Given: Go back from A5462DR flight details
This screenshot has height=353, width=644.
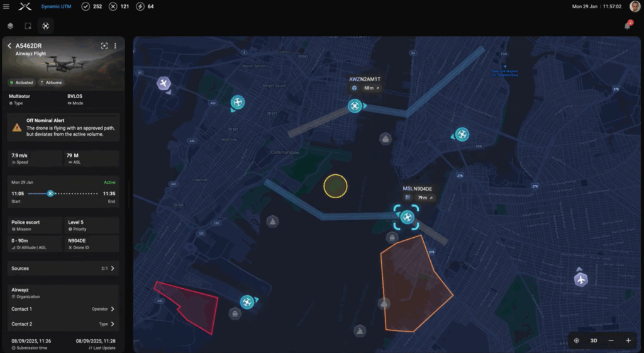Looking at the screenshot, I should click(9, 46).
